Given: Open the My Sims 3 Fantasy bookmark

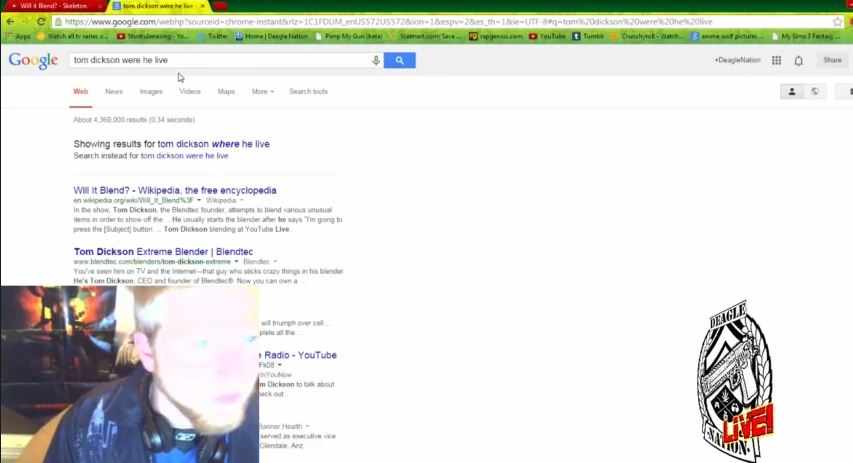Looking at the screenshot, I should point(806,36).
